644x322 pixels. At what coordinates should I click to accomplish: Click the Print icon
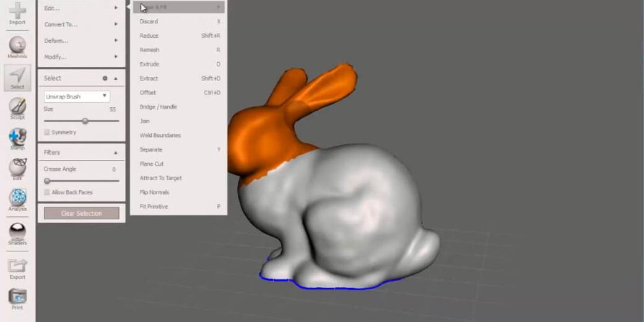[x=17, y=297]
